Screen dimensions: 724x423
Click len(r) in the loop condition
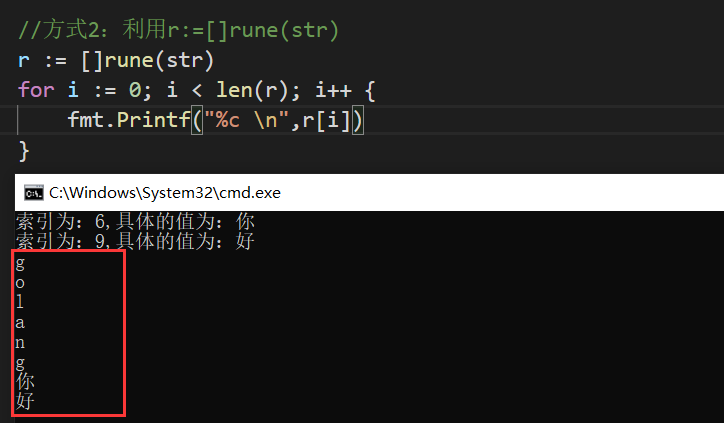point(252,90)
